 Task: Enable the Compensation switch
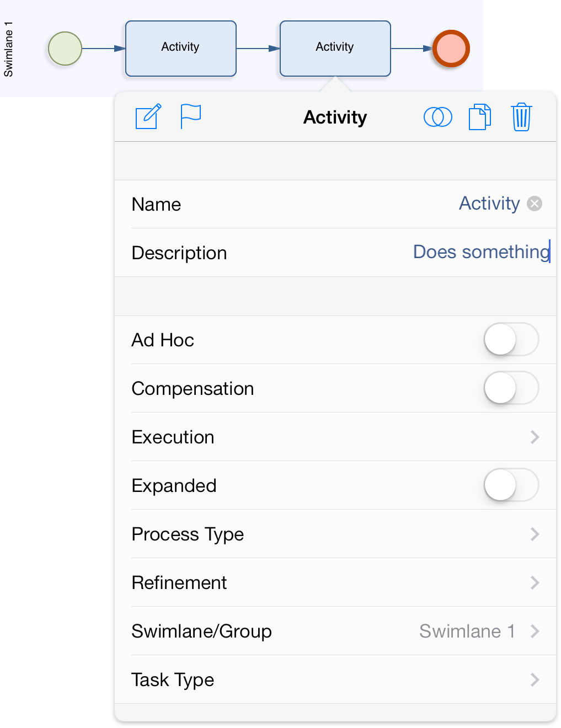511,388
